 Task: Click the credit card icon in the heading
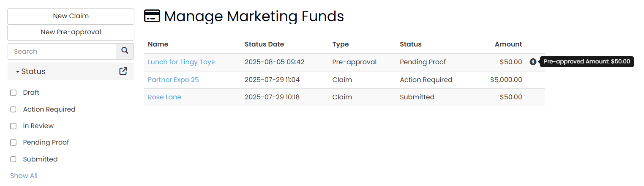click(152, 16)
